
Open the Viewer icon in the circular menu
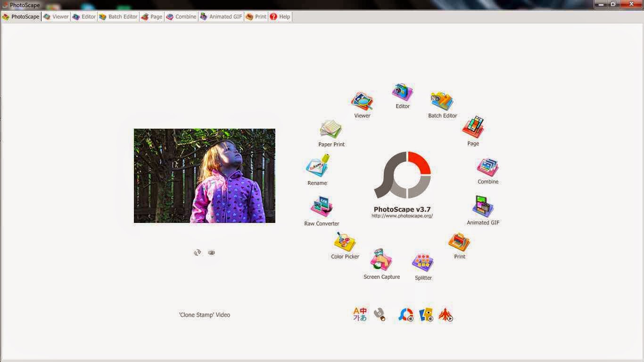(362, 101)
